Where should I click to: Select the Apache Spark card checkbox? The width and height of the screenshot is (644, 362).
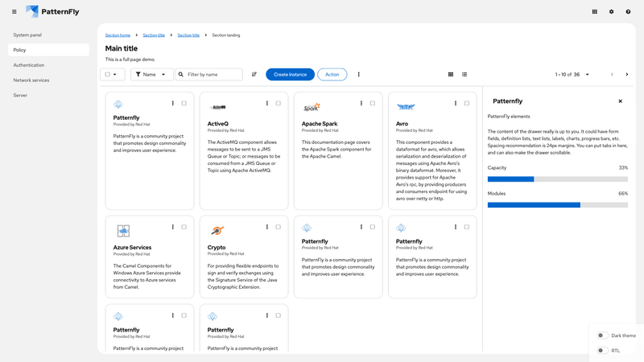tap(373, 104)
